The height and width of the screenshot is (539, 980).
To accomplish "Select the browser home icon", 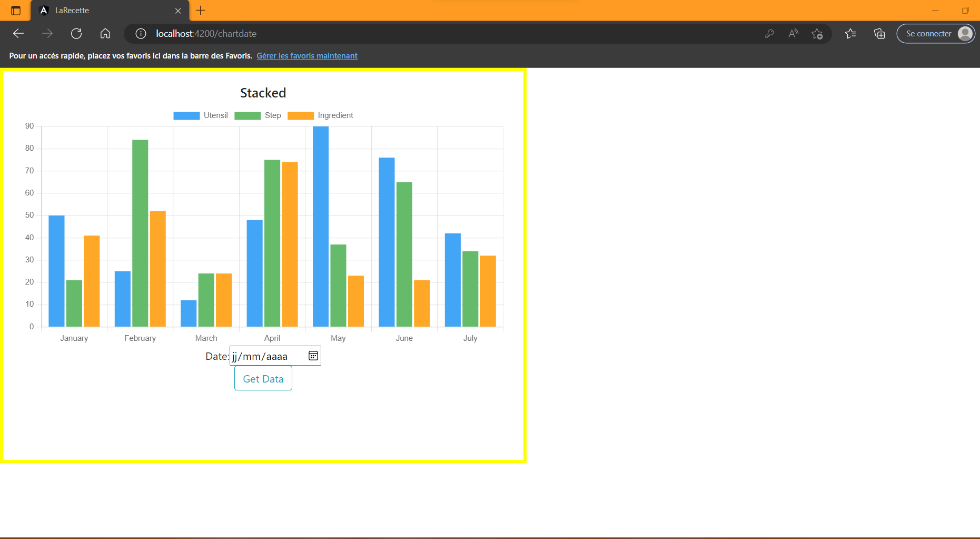I will 105,33.
